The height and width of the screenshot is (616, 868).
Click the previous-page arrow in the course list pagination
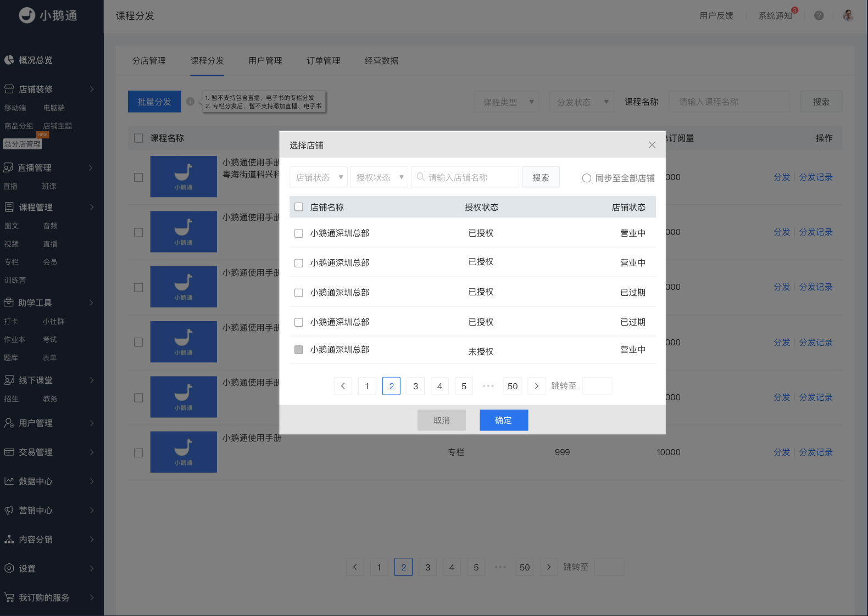[x=355, y=567]
